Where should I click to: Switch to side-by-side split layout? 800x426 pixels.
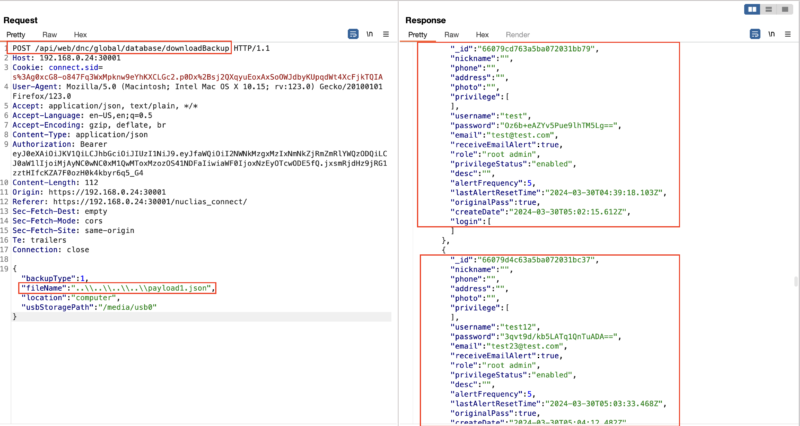pyautogui.click(x=753, y=9)
